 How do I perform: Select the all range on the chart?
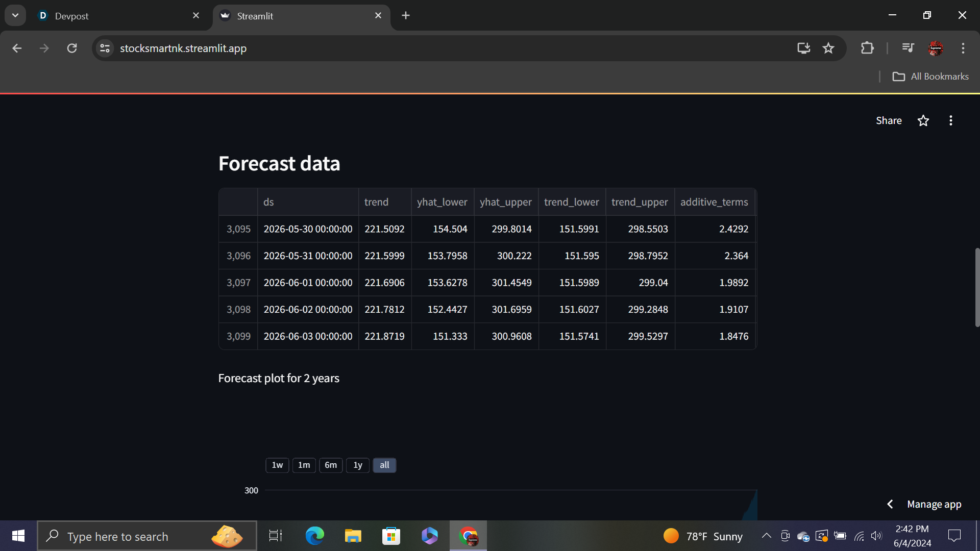click(x=384, y=465)
